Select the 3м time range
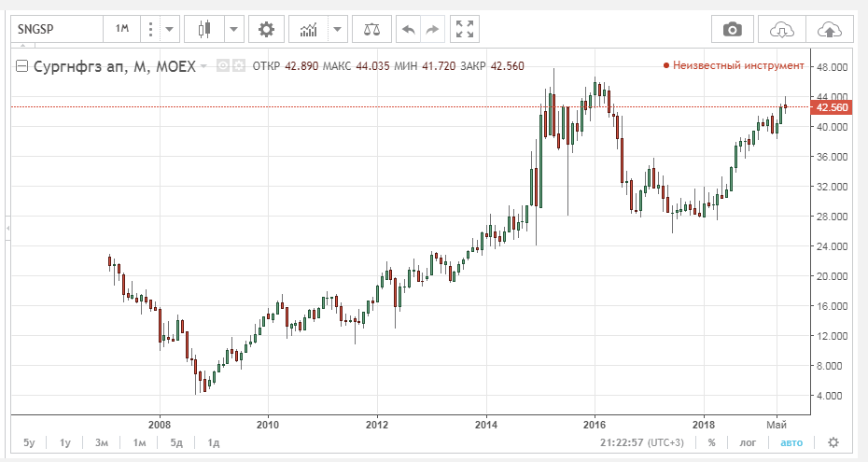Image resolution: width=868 pixels, height=462 pixels. click(x=102, y=442)
